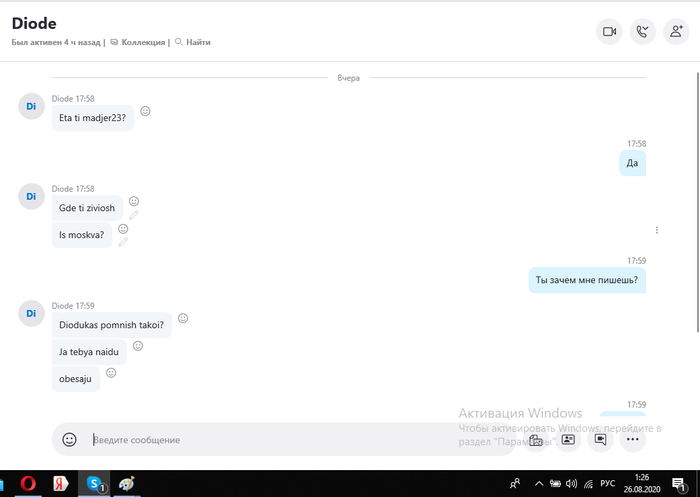
Task: Click Diode's avatar beside 'Gde ti ziviosh'
Action: point(31,196)
